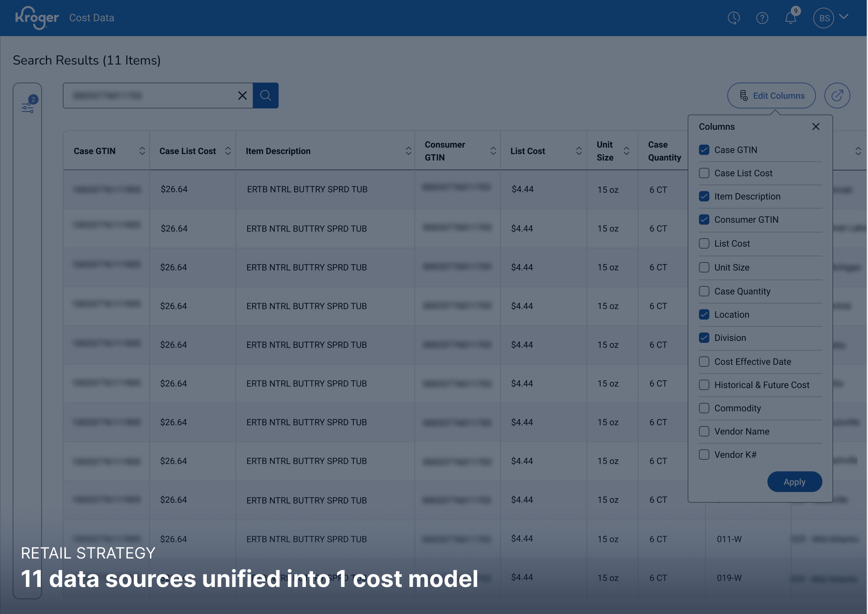Expand the user profile chevron next to BS
868x614 pixels.
[x=844, y=17]
